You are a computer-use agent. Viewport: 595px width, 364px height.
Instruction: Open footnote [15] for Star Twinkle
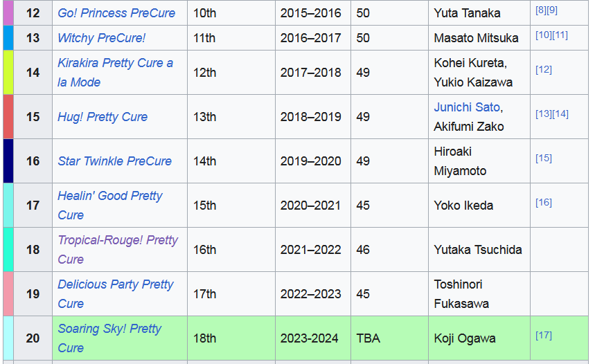[x=544, y=158]
